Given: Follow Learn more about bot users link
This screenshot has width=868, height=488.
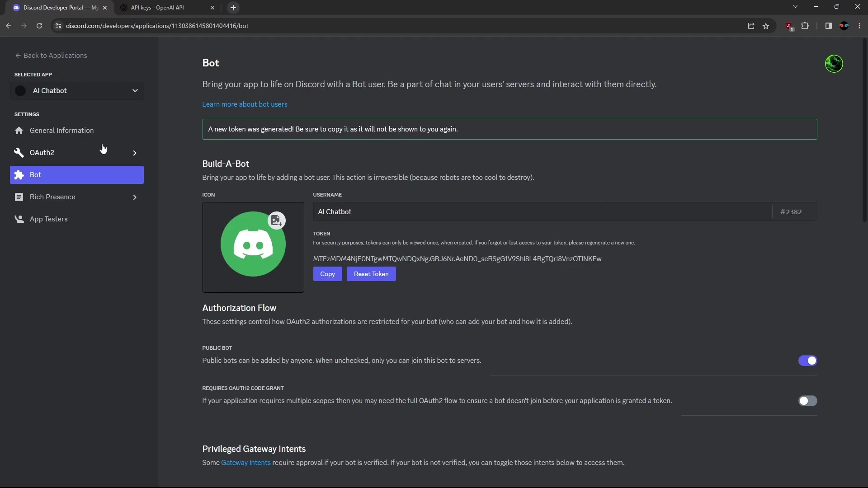Looking at the screenshot, I should [x=245, y=104].
